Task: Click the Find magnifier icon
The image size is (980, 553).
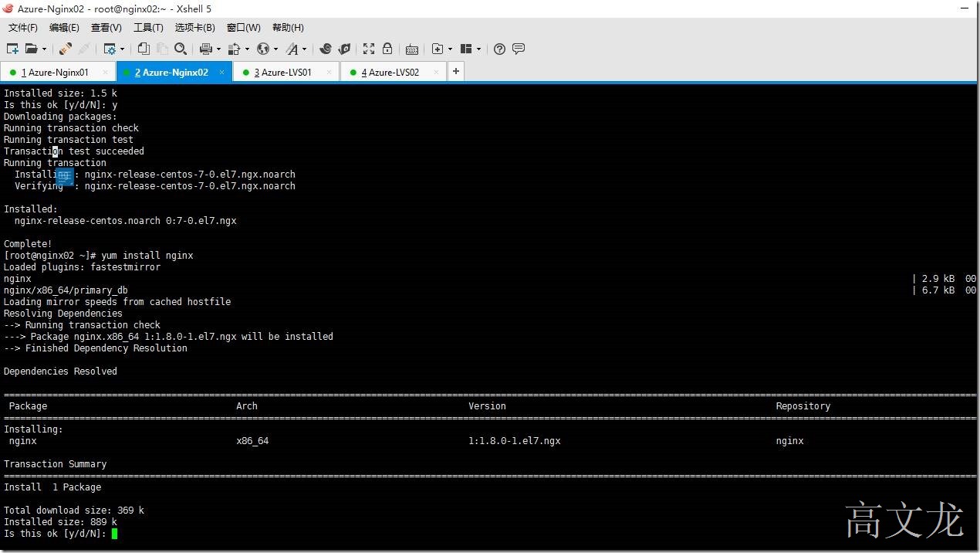Action: [x=181, y=49]
